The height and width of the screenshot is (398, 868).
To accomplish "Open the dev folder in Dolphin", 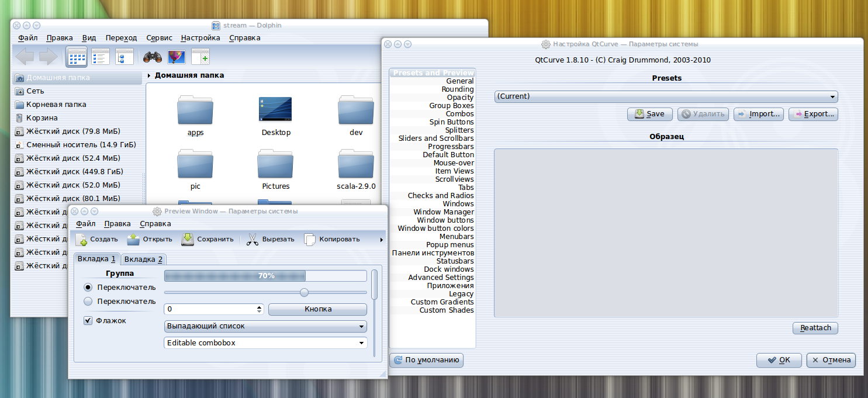I will pos(356,116).
